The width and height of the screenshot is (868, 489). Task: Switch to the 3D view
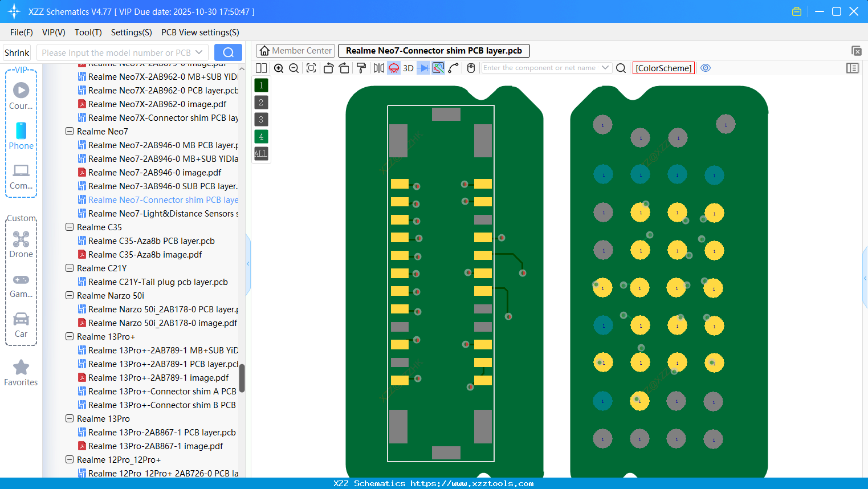(x=408, y=68)
